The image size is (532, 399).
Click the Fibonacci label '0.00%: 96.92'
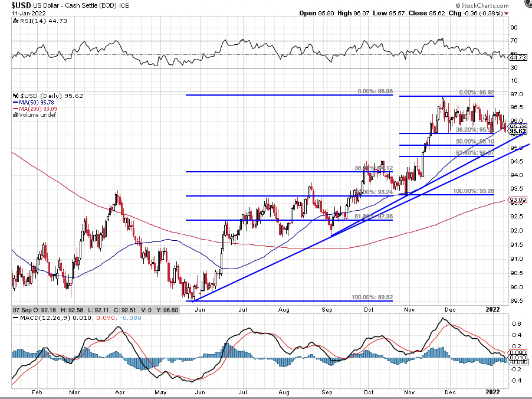477,92
